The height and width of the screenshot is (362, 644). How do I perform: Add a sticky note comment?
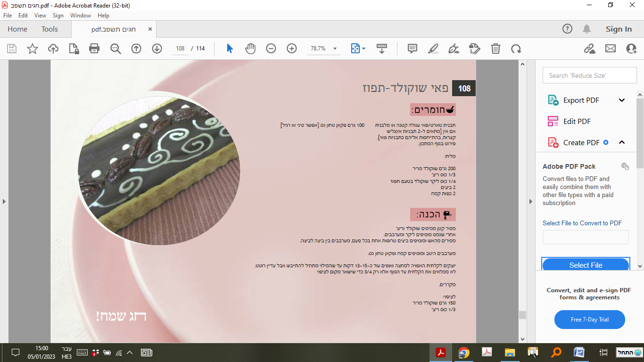point(413,49)
